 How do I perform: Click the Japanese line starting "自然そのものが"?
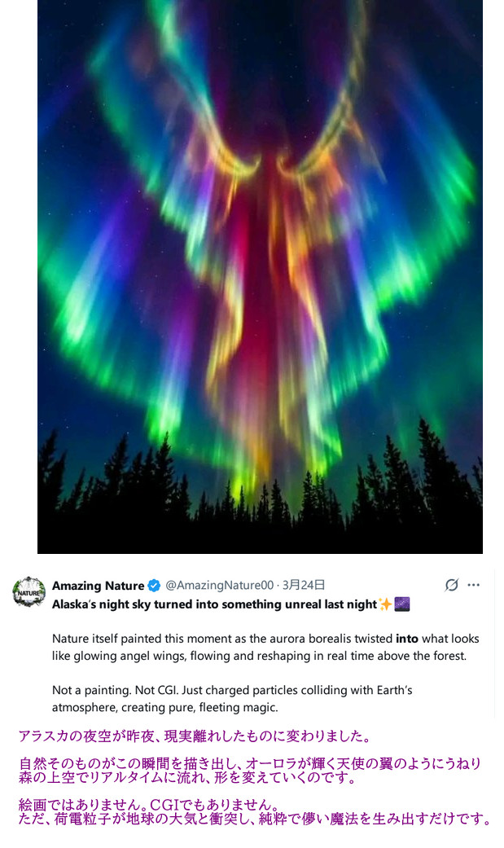click(249, 764)
